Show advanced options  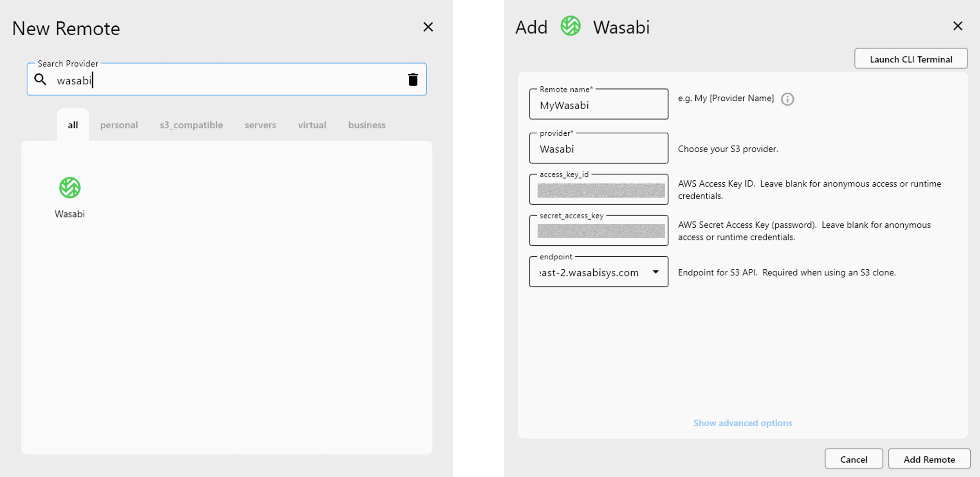point(742,423)
